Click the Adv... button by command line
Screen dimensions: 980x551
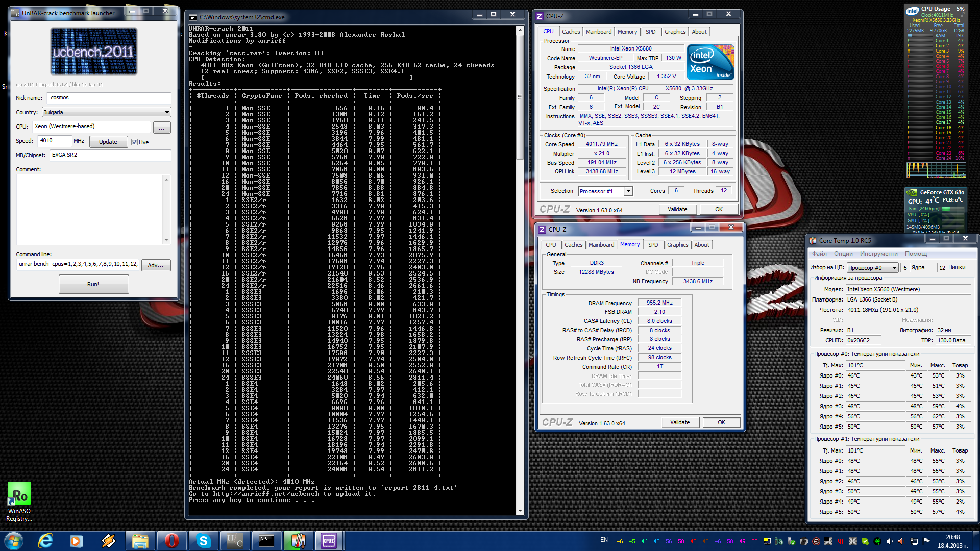tap(156, 265)
